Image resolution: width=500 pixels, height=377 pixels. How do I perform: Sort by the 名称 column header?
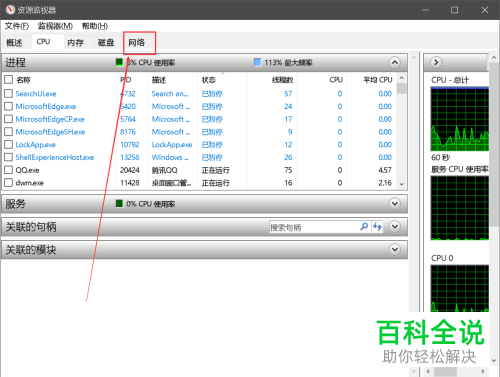23,80
